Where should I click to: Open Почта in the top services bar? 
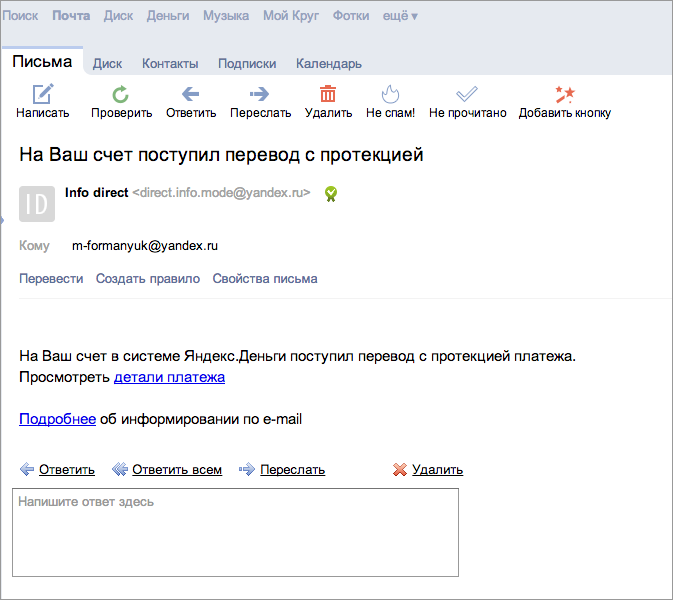[x=71, y=16]
